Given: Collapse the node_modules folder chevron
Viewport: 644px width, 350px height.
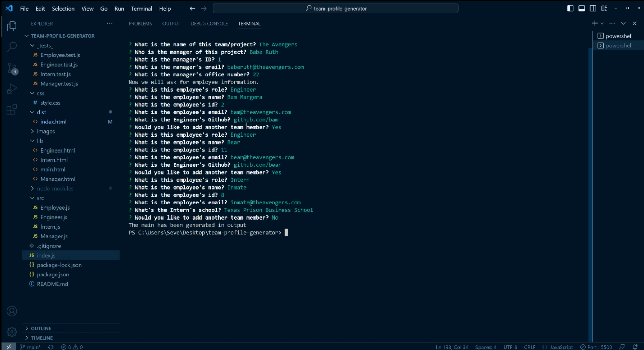Looking at the screenshot, I should tap(32, 188).
